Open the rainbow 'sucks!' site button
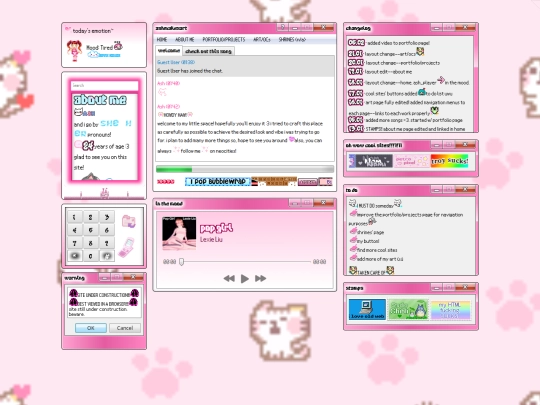The width and height of the screenshot is (540, 405). coord(449,161)
